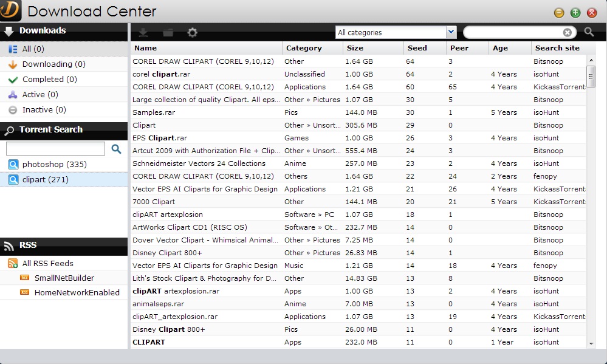Click scrollbar up arrow in results

point(591,60)
